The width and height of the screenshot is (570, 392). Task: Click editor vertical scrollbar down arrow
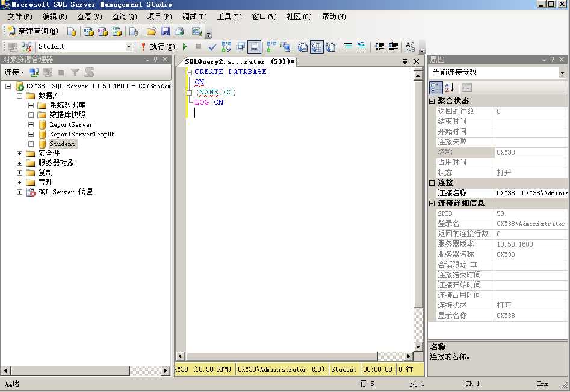(x=418, y=347)
